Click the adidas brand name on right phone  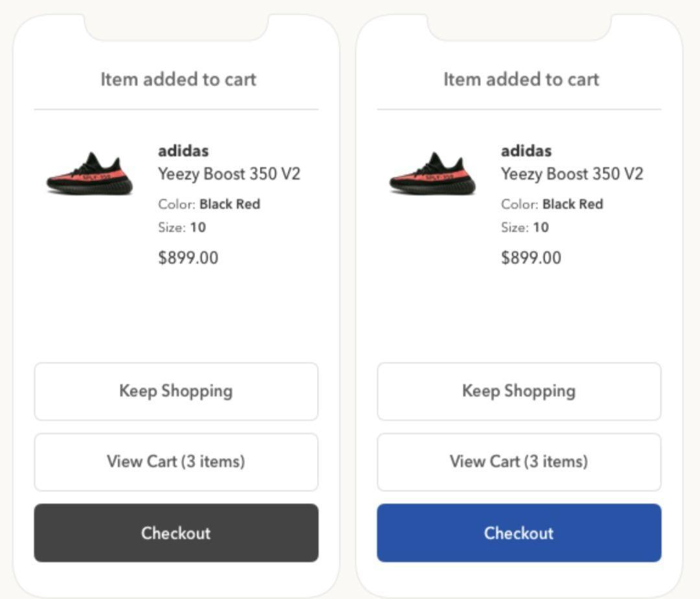[x=526, y=151]
